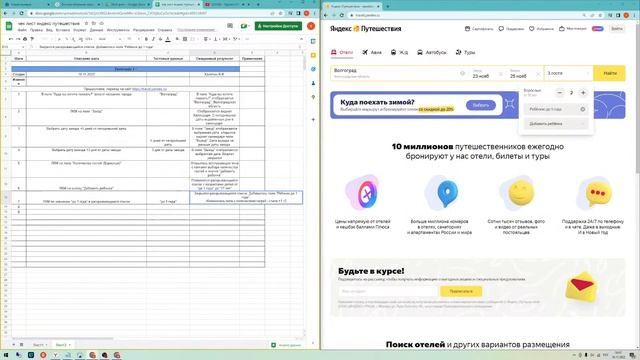Image resolution: width=640 pixels, height=360 pixels.
Task: Open the Вставка menu in Sheets
Action: tap(62, 30)
